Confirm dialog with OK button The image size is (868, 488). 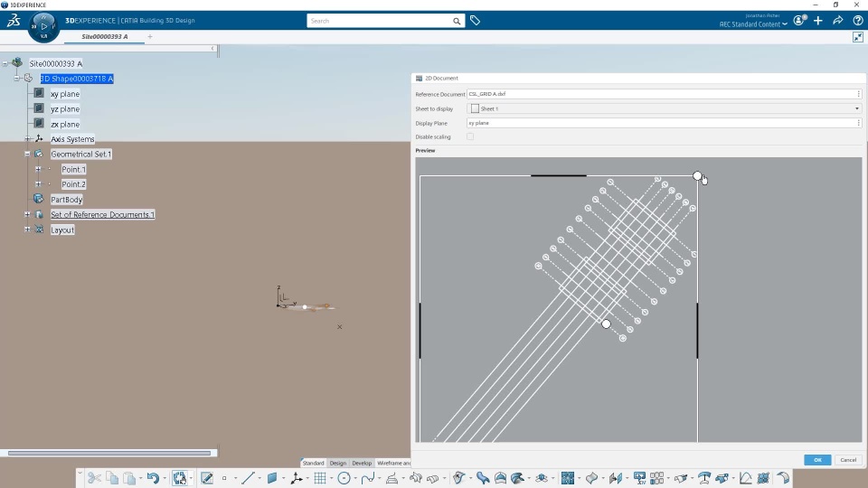coord(817,460)
